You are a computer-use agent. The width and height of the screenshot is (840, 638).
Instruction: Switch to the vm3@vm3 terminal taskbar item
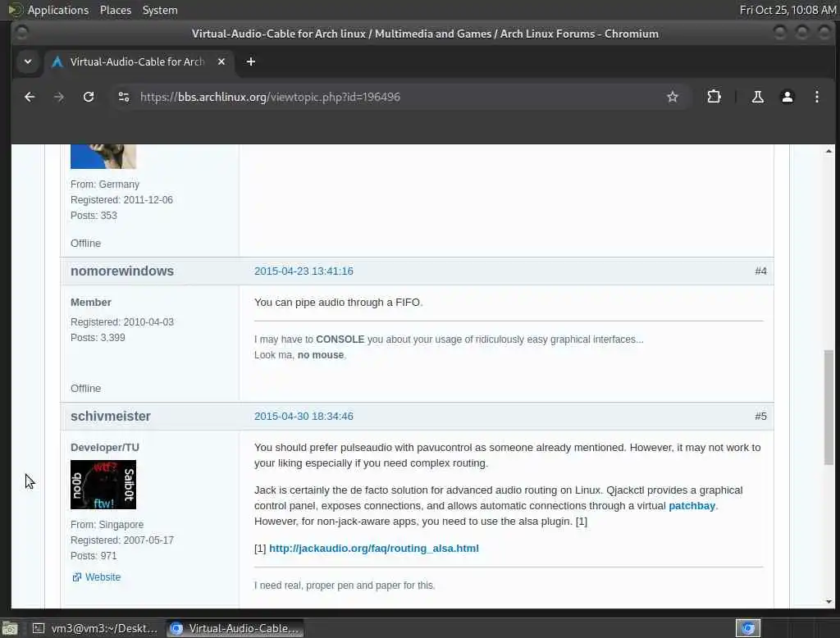(x=95, y=628)
